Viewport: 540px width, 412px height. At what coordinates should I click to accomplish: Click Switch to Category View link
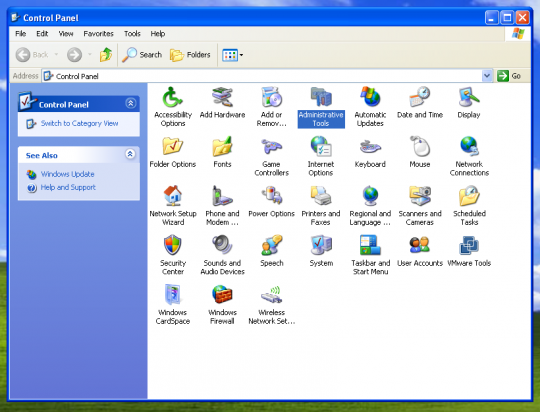80,123
